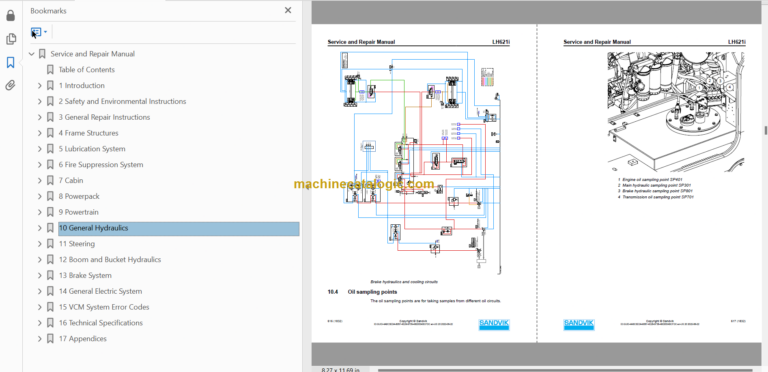Image resolution: width=768 pixels, height=372 pixels.
Task: Jump to the 13 Brake System bookmark
Action: click(x=85, y=276)
